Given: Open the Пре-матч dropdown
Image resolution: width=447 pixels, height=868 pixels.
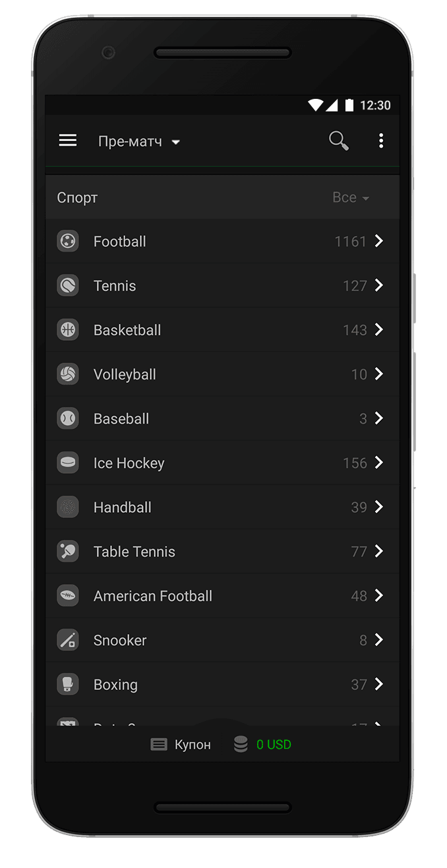Looking at the screenshot, I should (x=139, y=142).
